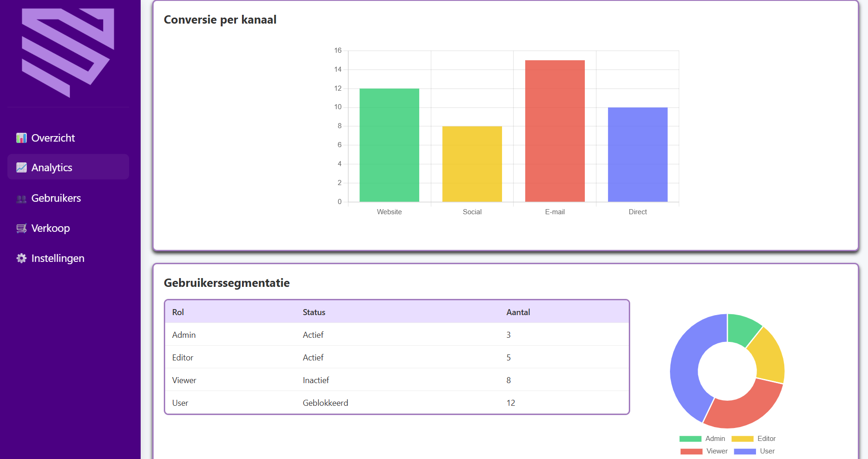Navigate to the Gebruikers section
The image size is (868, 459).
click(56, 198)
